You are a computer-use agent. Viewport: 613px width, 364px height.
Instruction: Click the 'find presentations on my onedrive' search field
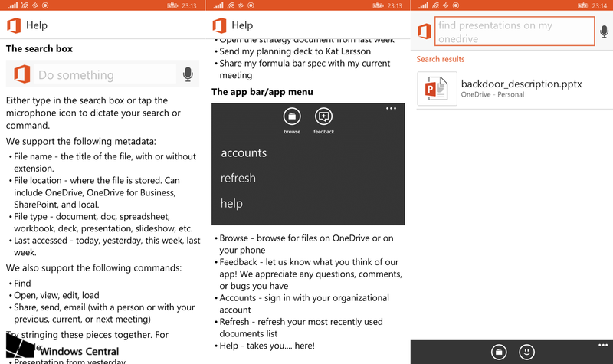[x=514, y=31]
